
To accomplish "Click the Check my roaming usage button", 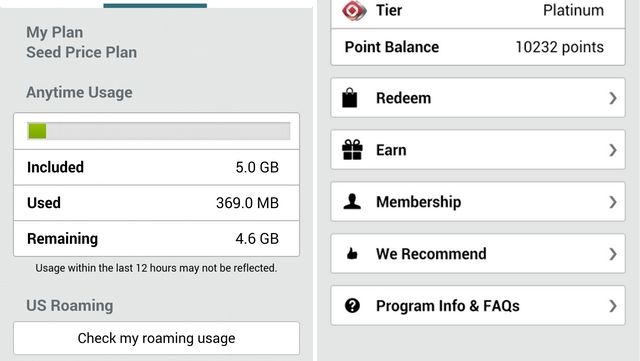I will point(156,338).
